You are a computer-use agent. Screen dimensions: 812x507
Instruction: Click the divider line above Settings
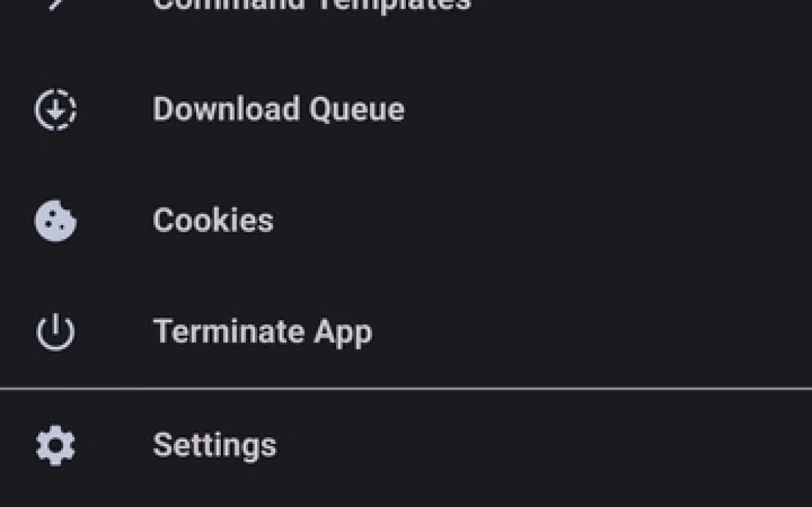coord(406,388)
